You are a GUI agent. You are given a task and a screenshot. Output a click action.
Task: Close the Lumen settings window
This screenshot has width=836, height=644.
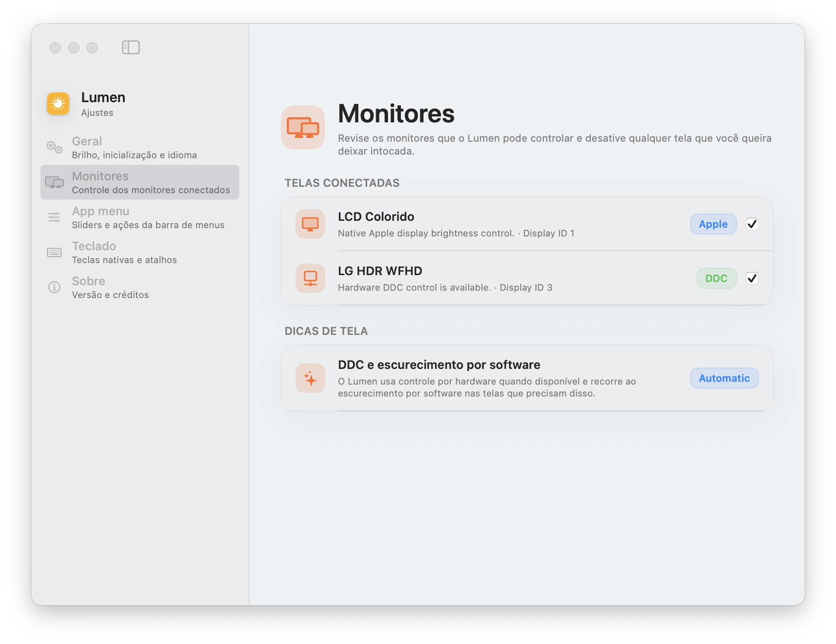[x=55, y=48]
